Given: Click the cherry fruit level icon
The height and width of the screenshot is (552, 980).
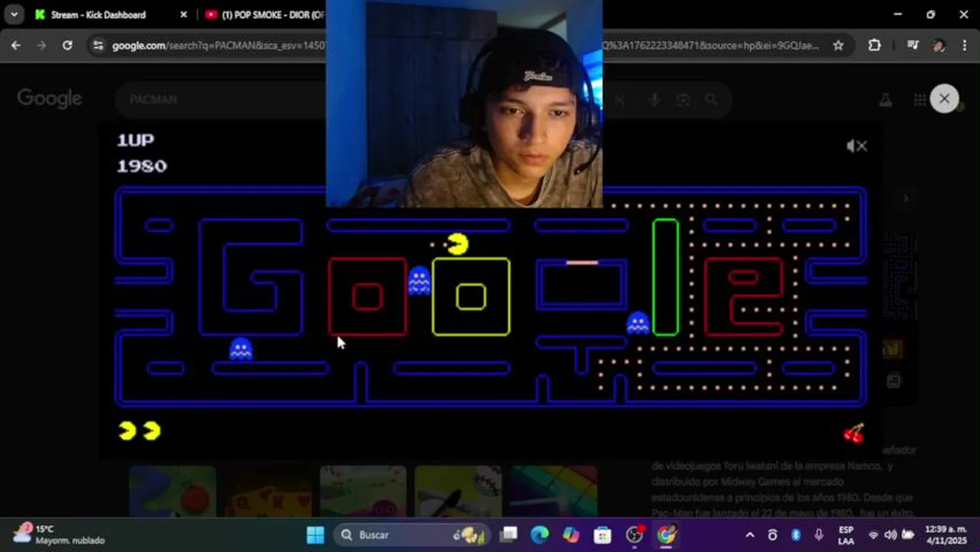Looking at the screenshot, I should [x=853, y=434].
